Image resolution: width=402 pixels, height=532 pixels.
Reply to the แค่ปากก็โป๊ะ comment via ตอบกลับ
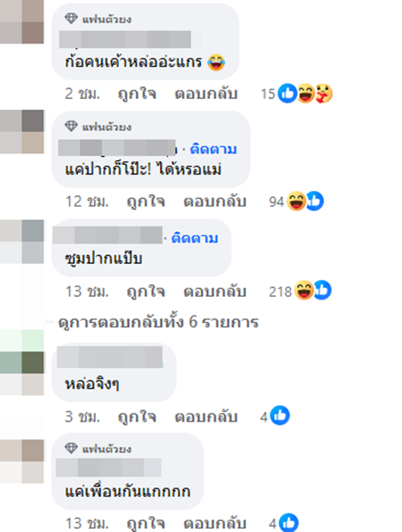point(215,201)
